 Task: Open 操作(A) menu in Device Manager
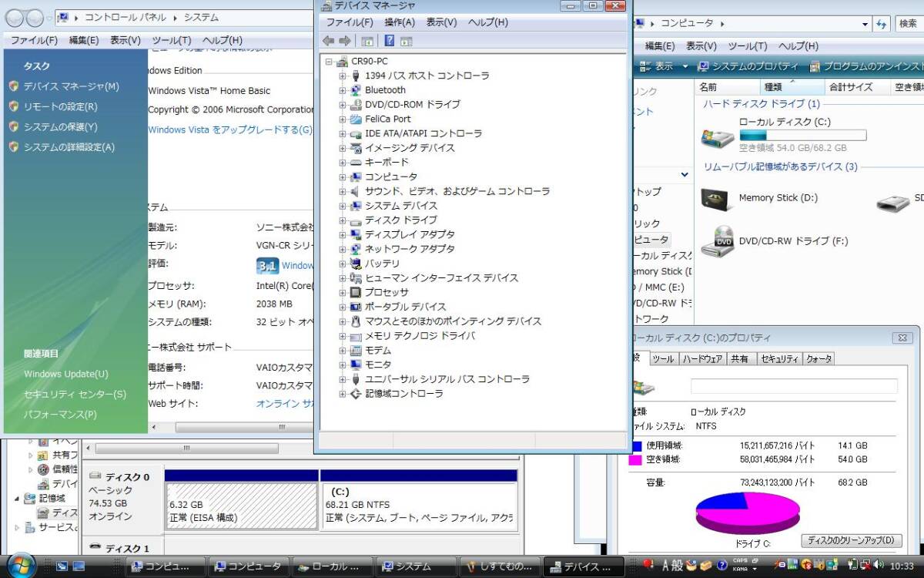[x=400, y=22]
